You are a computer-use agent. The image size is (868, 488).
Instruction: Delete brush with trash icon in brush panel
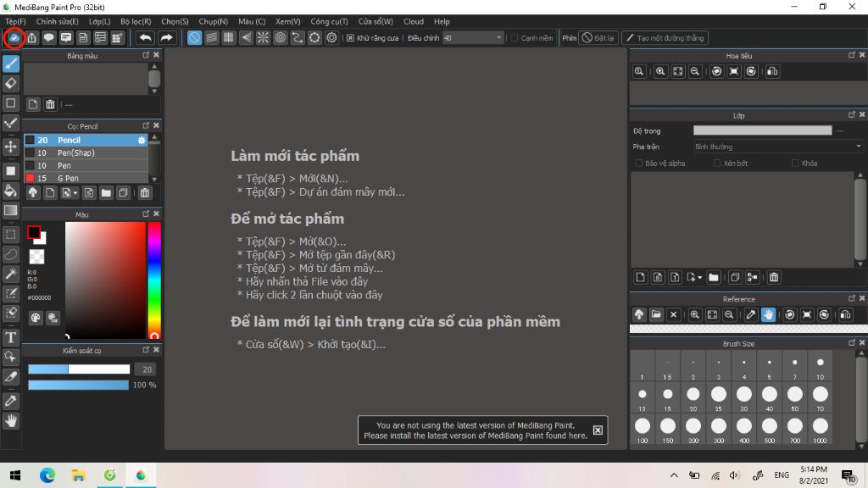[x=144, y=192]
